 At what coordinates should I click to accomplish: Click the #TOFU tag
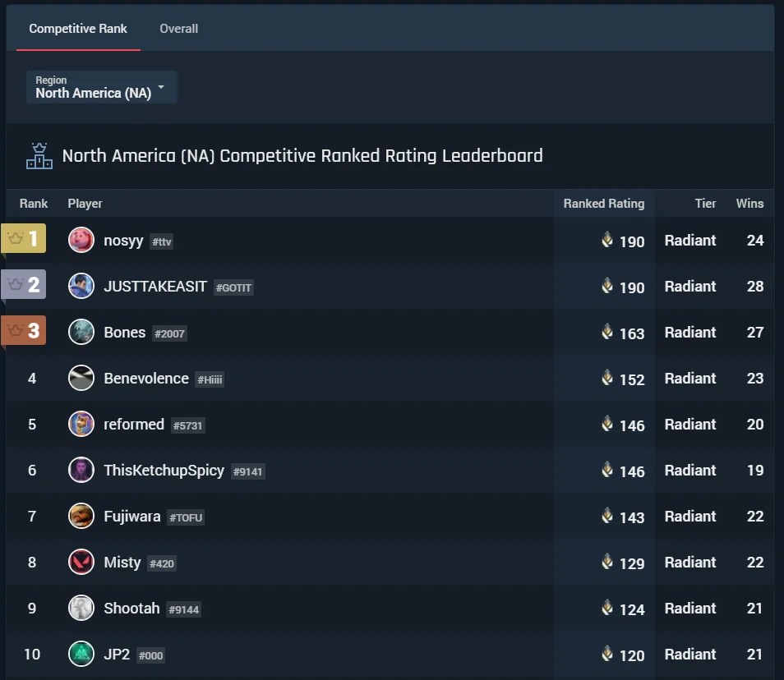(186, 517)
